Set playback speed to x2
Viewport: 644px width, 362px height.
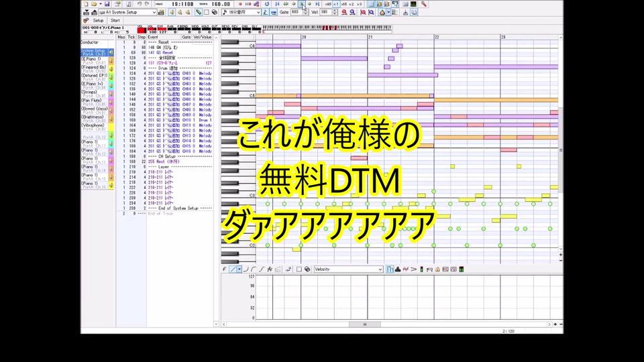pyautogui.click(x=351, y=4)
